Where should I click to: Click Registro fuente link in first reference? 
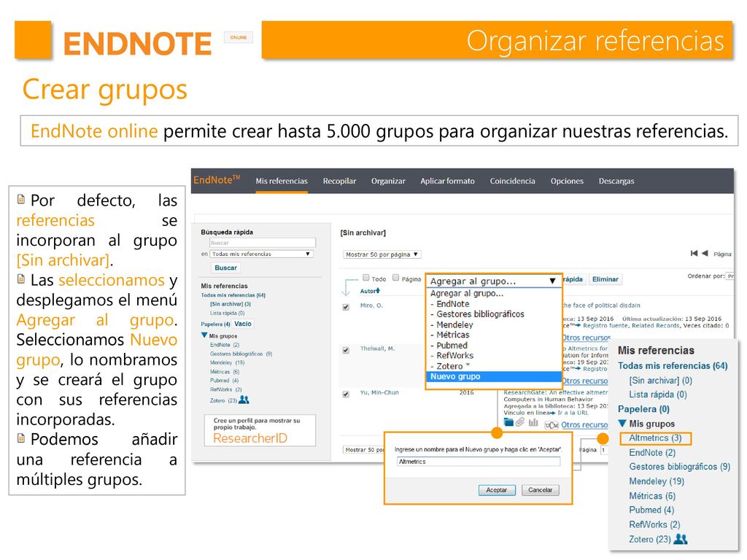[x=607, y=326]
